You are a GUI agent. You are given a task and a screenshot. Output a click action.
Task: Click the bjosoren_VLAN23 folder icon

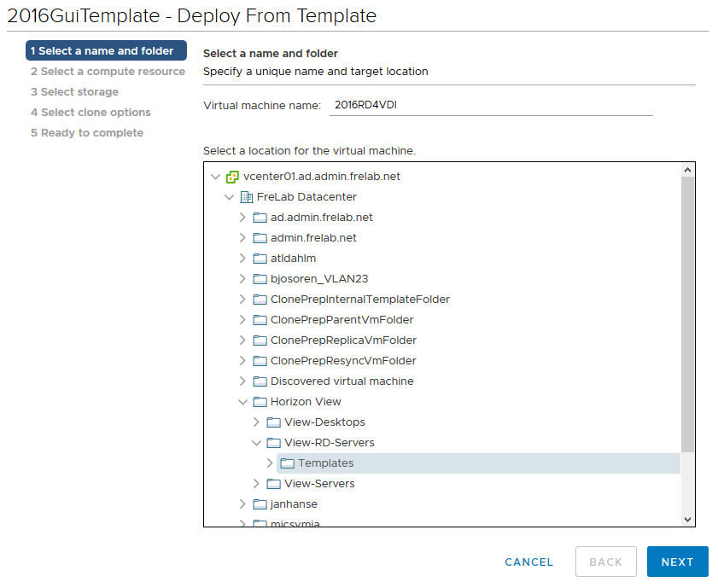(x=260, y=279)
